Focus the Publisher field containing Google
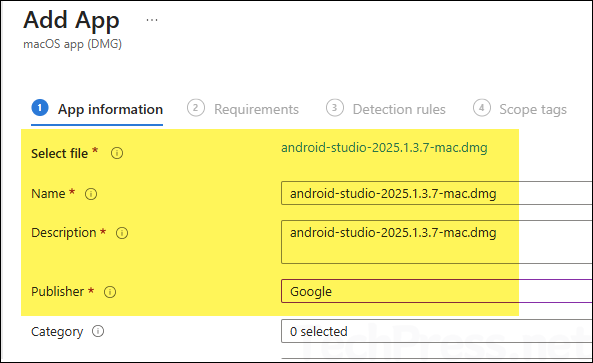593x363 pixels. (x=437, y=291)
